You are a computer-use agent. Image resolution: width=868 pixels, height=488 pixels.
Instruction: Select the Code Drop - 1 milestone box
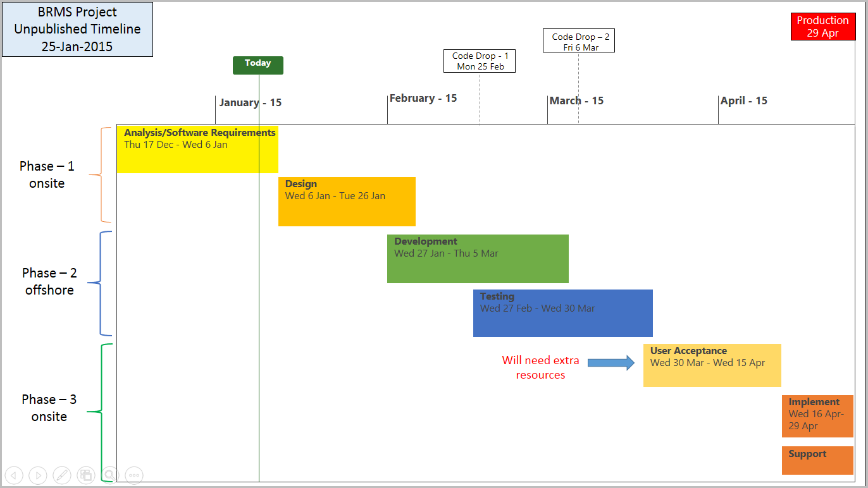tap(479, 60)
